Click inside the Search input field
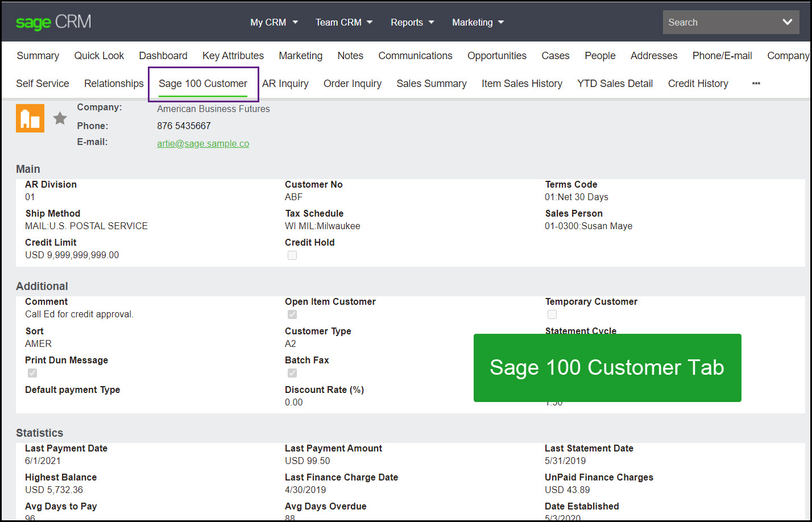Screen dimensions: 812x522 pos(716,22)
